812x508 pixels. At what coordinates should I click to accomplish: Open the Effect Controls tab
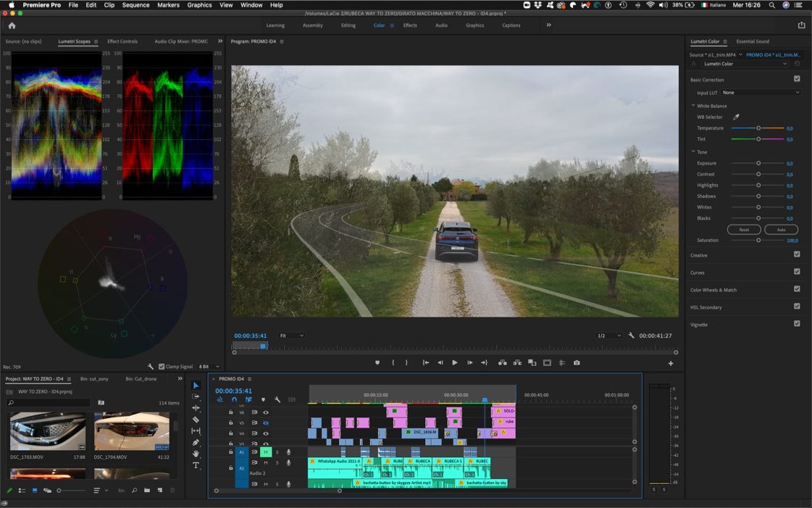coord(122,41)
